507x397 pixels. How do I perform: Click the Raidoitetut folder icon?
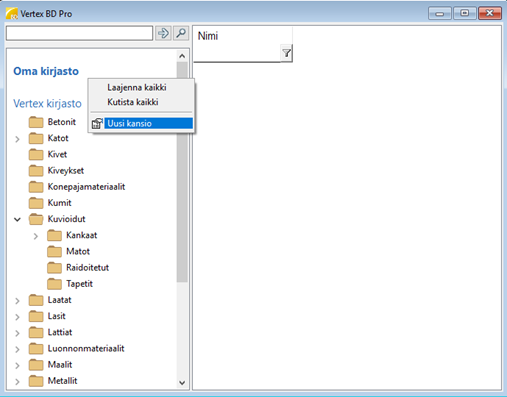(54, 267)
